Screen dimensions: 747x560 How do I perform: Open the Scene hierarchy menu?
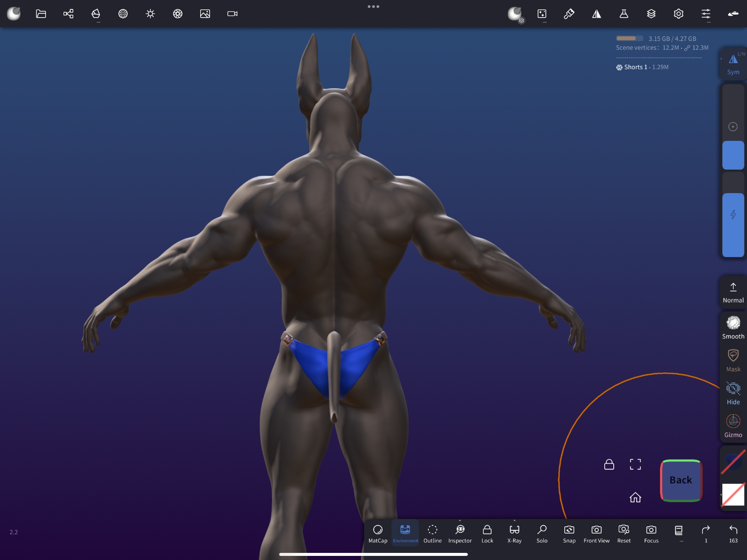tap(68, 14)
